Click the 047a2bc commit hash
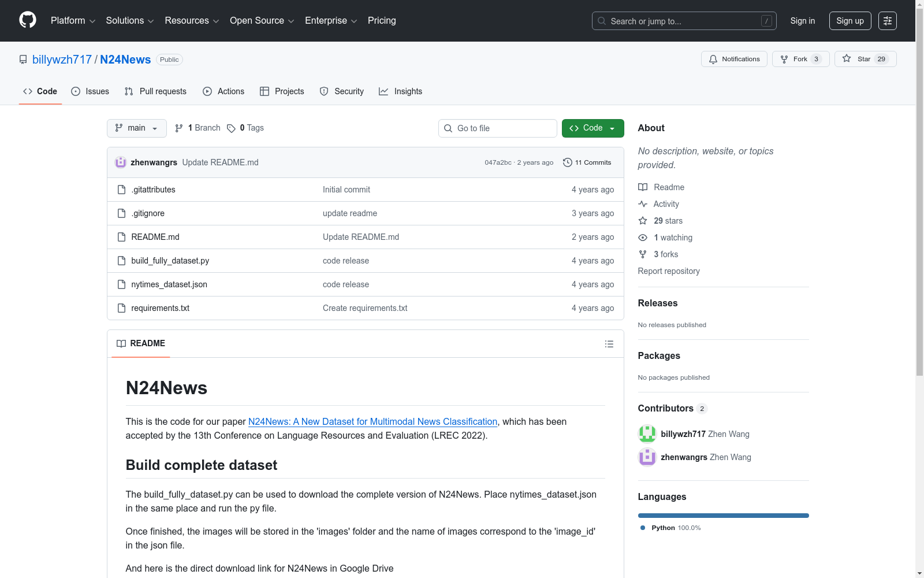The width and height of the screenshot is (924, 578). tap(498, 162)
